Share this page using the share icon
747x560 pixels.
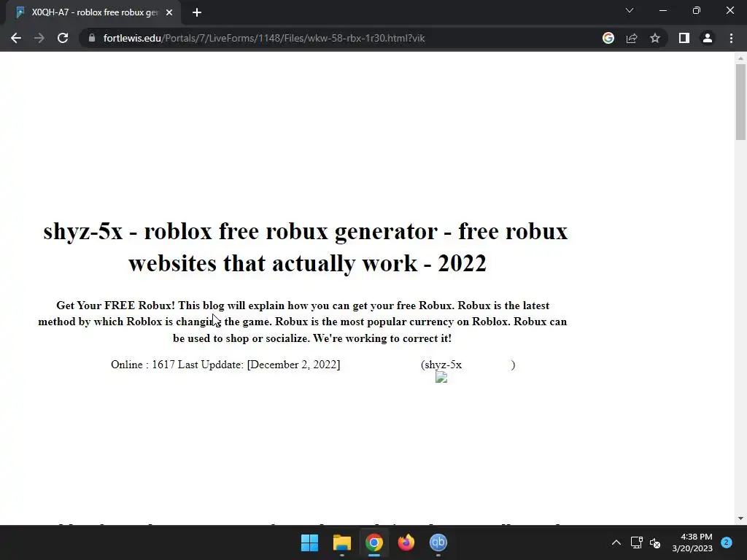tap(632, 38)
